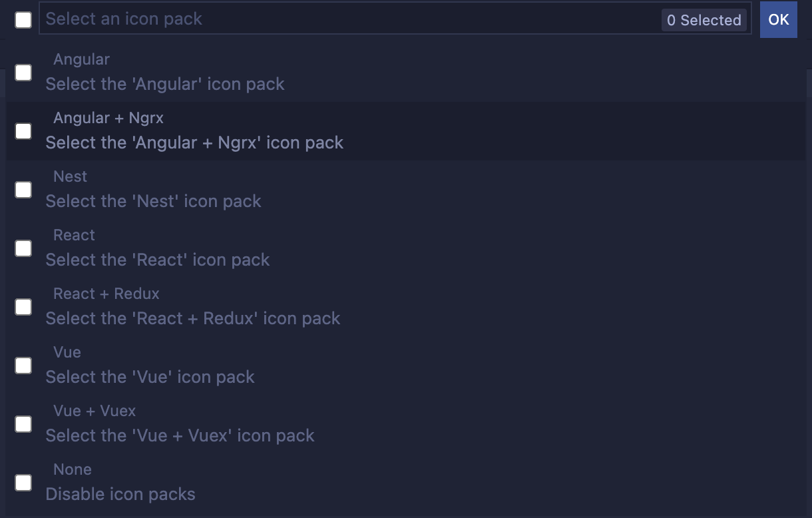This screenshot has height=518, width=812.
Task: Click the OK button to confirm selection
Action: [778, 19]
